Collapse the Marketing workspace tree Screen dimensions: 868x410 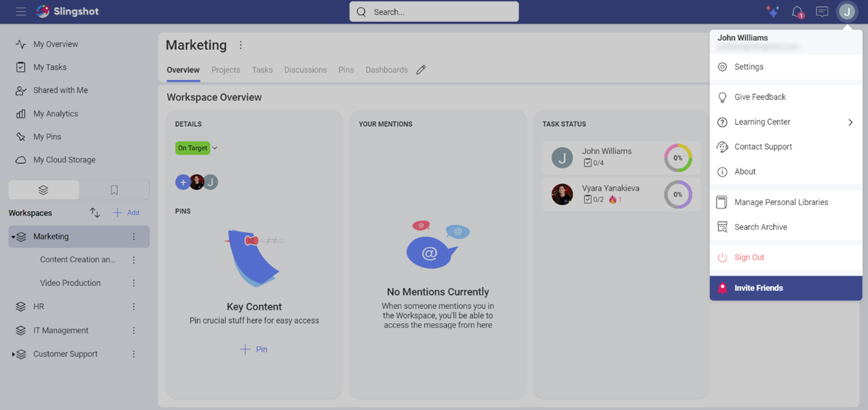(13, 237)
